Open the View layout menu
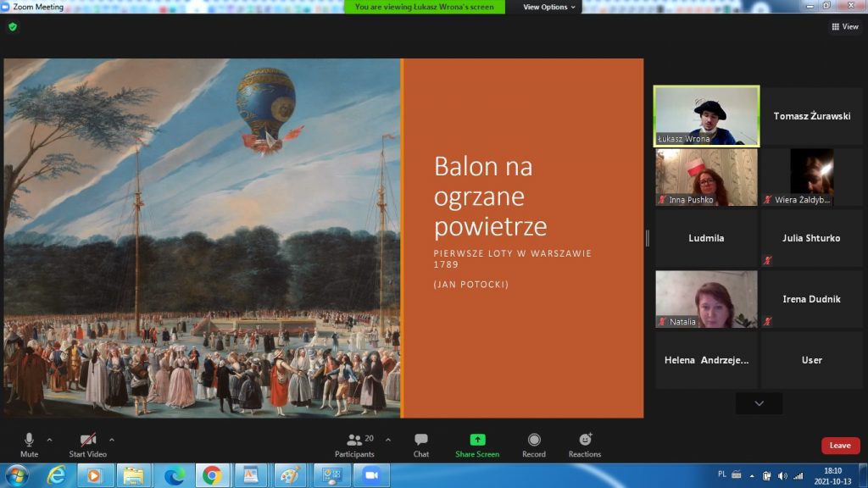The image size is (868, 488). 845,26
